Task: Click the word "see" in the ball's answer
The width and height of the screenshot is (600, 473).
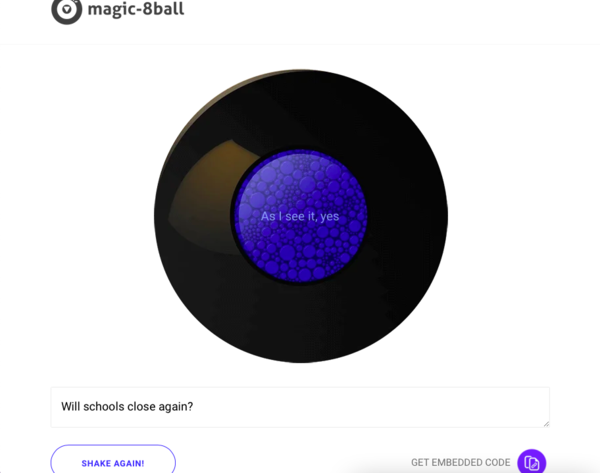Action: [295, 216]
